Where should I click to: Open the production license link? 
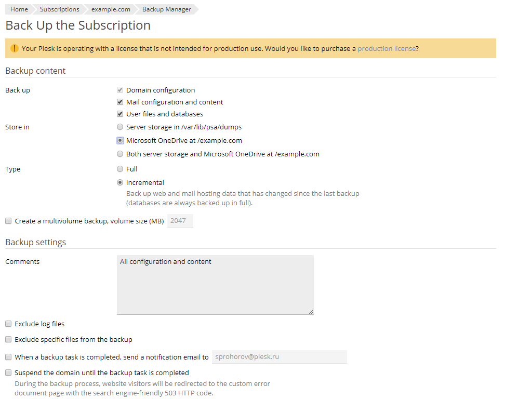click(386, 48)
